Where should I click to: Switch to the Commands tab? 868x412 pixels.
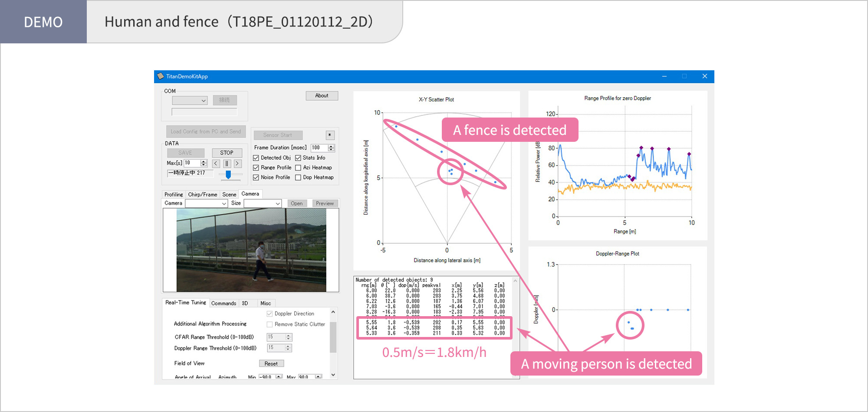click(x=224, y=304)
